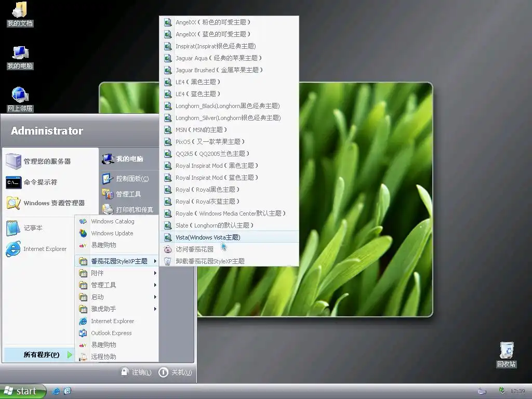Open the 我的电脑 desktop icon
This screenshot has height=399, width=532.
20,57
